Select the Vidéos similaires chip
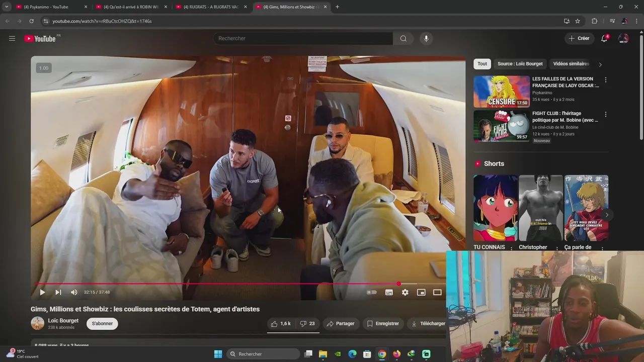The height and width of the screenshot is (362, 644). pos(571,64)
